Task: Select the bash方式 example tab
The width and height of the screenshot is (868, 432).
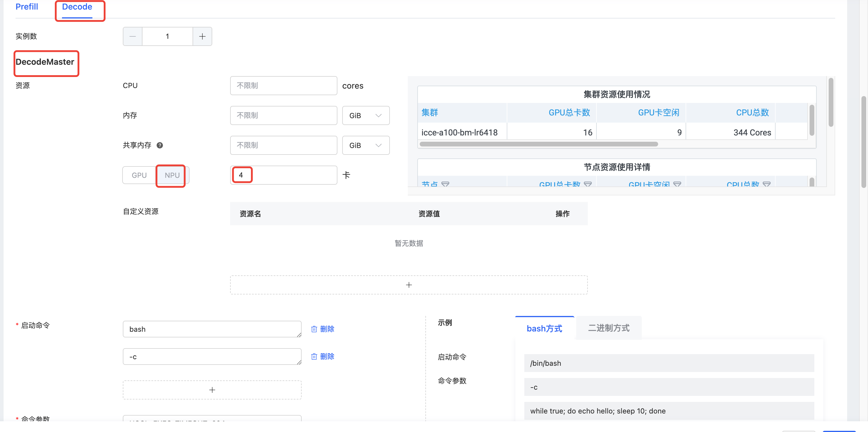Action: [x=544, y=328]
